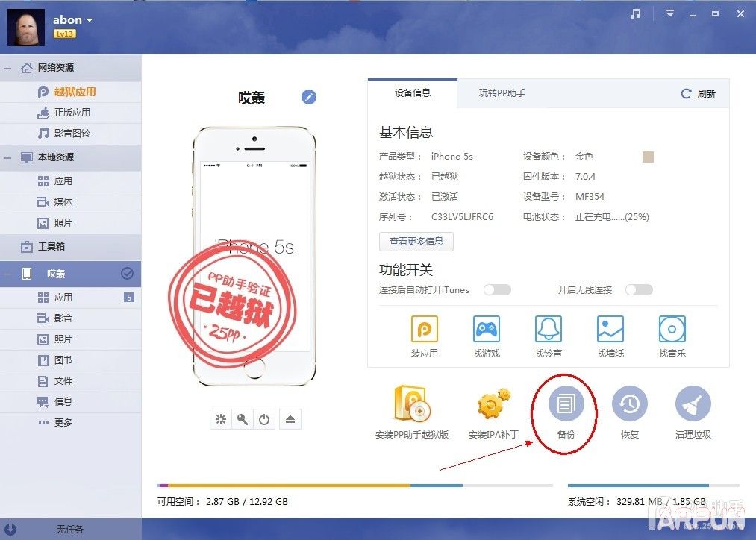Click the eject device icon
The width and height of the screenshot is (756, 540).
290,419
